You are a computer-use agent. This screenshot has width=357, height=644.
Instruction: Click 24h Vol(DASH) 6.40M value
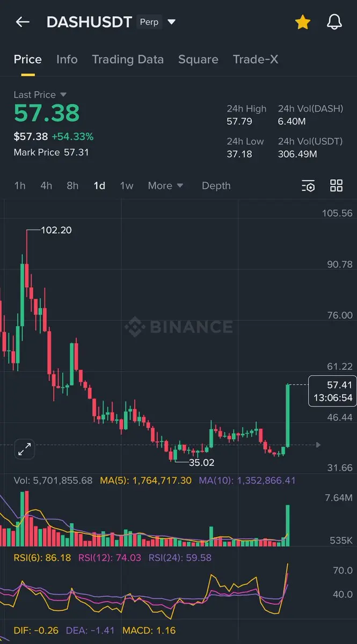click(292, 122)
